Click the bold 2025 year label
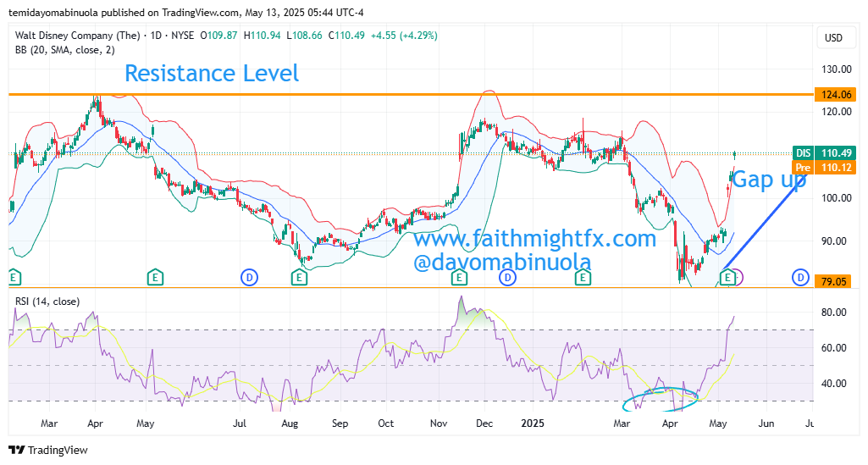Image resolution: width=868 pixels, height=465 pixels. pos(533,423)
